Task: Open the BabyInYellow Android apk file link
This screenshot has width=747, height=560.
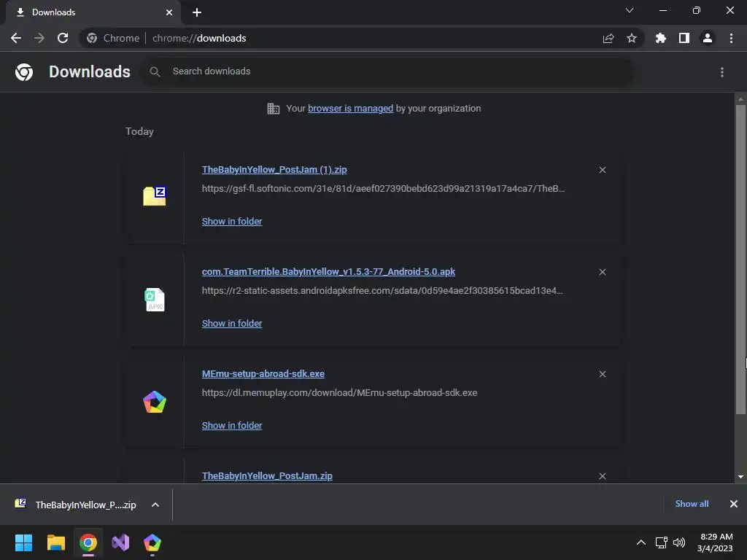Action: click(328, 271)
